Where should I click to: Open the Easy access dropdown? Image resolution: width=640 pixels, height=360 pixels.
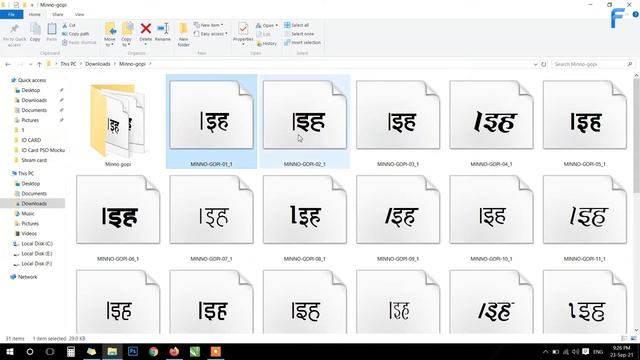(211, 34)
